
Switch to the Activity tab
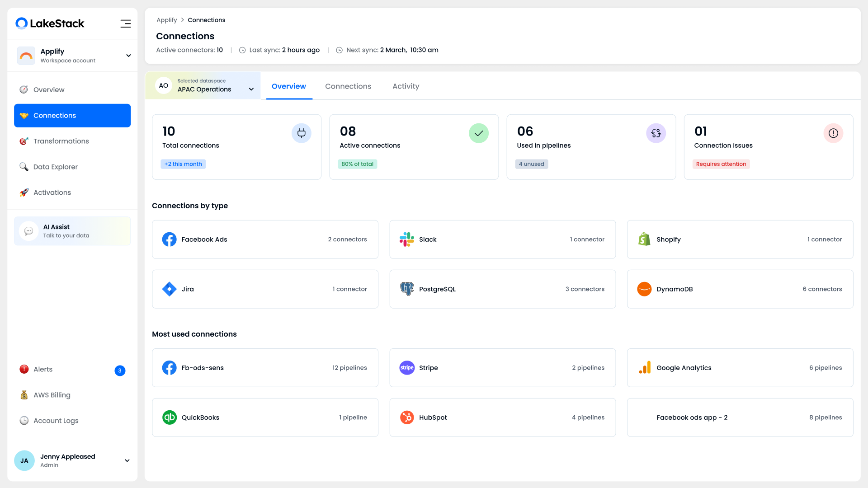[x=406, y=86]
